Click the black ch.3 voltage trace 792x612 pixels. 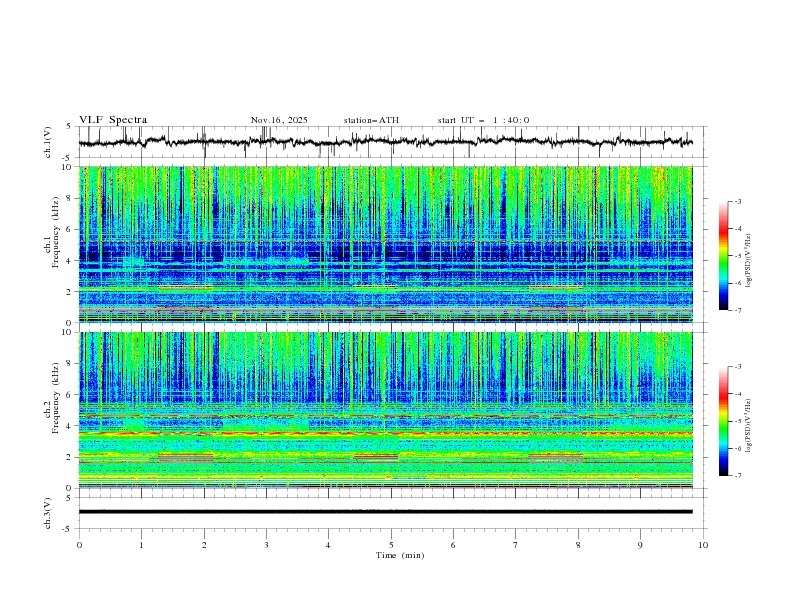pos(385,512)
